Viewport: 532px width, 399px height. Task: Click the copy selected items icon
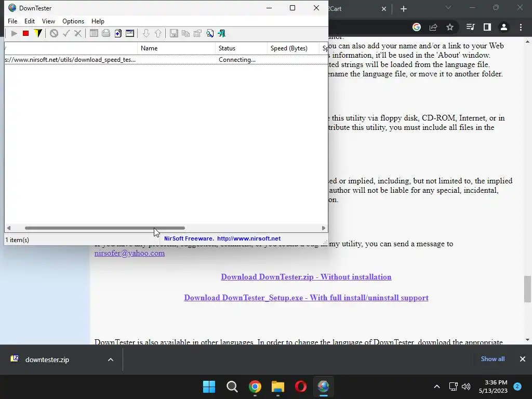185,33
